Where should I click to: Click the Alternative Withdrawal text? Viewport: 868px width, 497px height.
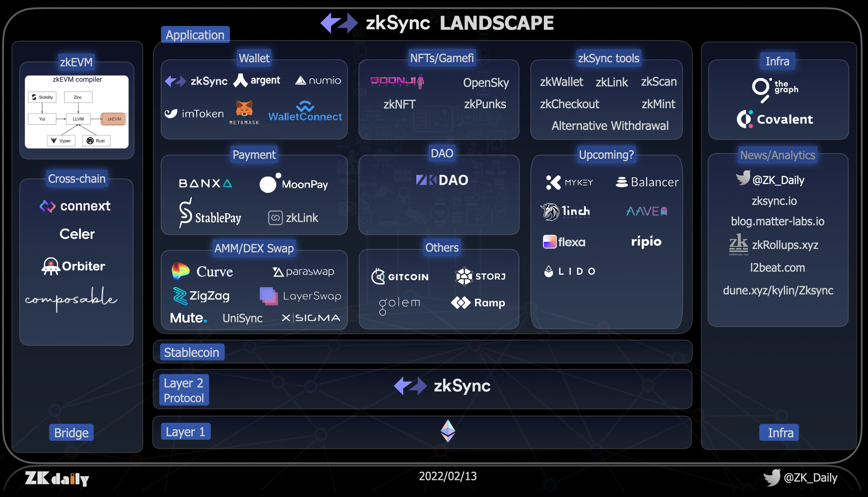[x=610, y=126]
